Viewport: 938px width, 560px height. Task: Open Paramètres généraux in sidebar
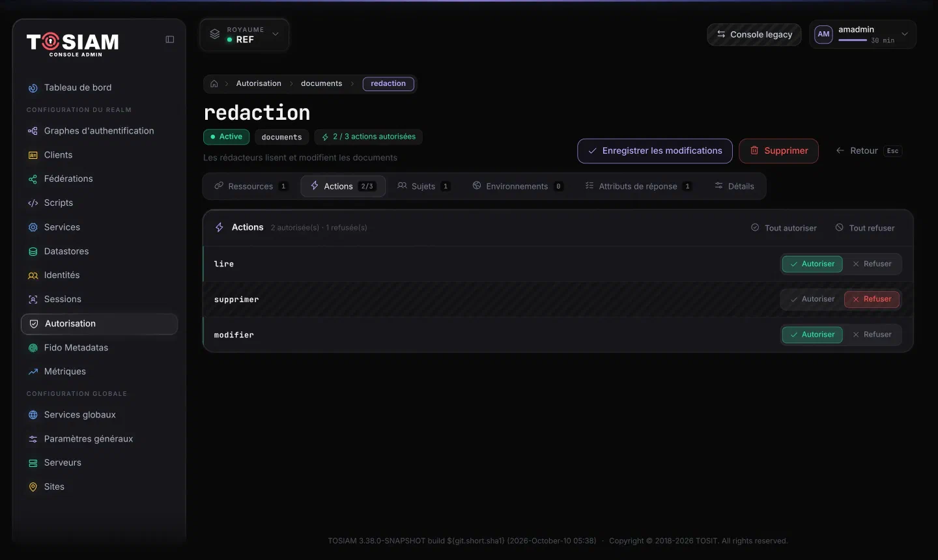99,439
